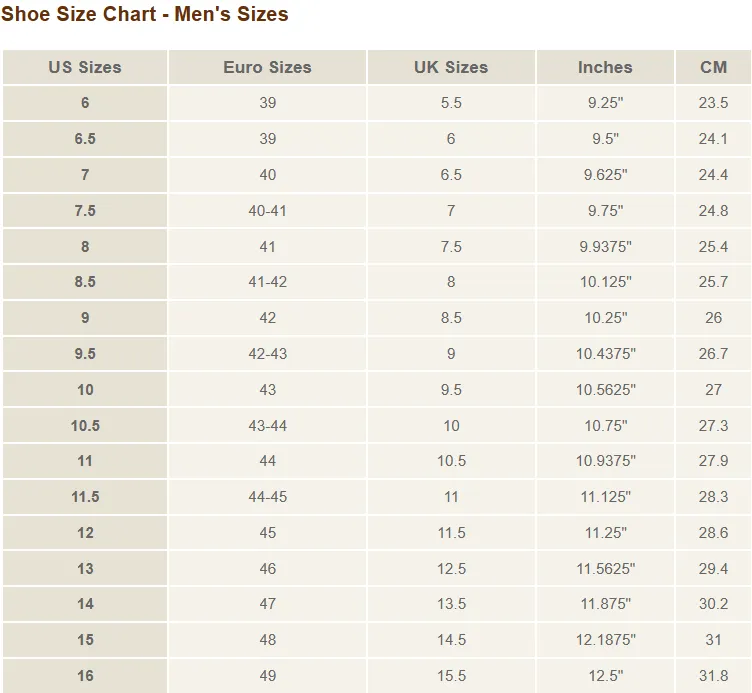Click the Inches column header
752x693 pixels.
pos(605,67)
